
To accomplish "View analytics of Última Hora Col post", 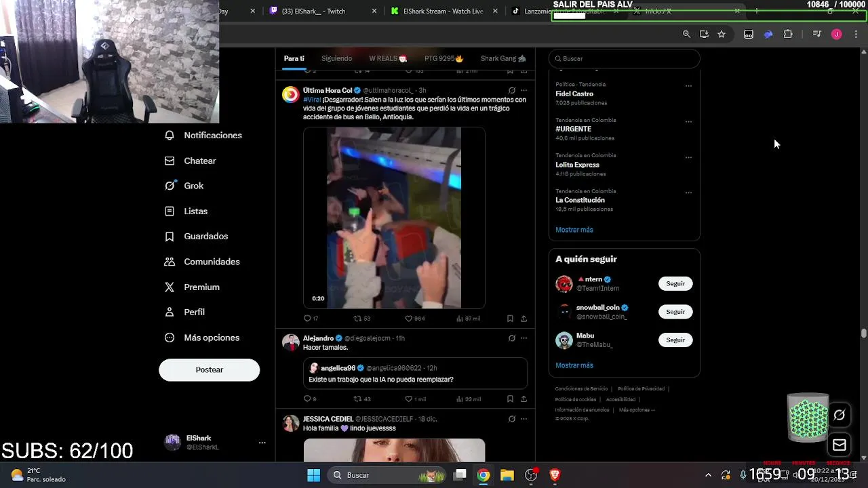I will pos(468,319).
